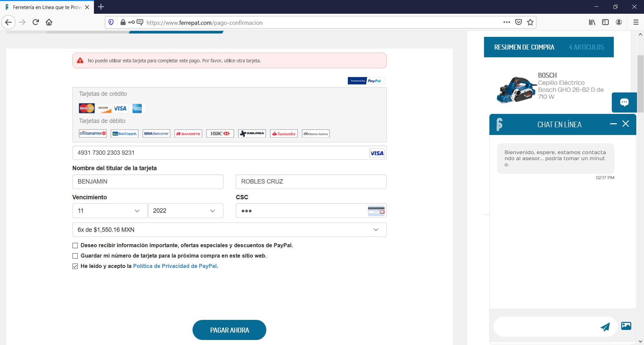644x345 pixels.
Task: Attach an image in chat
Action: coord(626,326)
